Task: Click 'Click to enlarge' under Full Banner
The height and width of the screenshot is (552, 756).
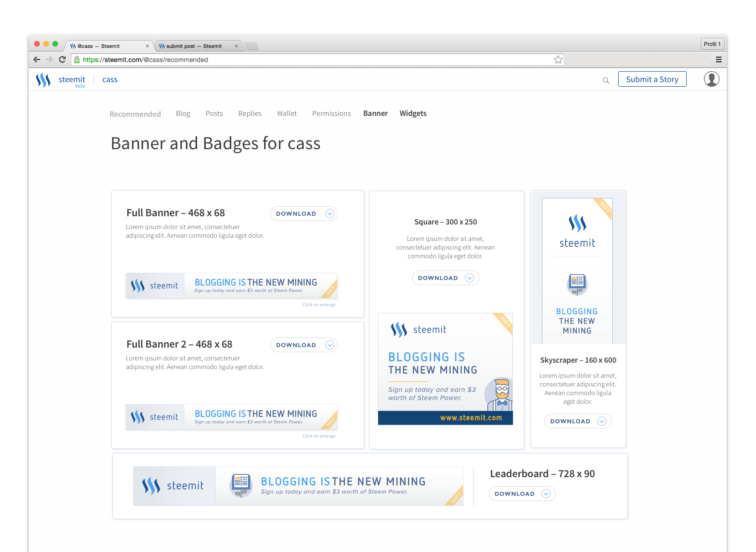Action: 319,305
